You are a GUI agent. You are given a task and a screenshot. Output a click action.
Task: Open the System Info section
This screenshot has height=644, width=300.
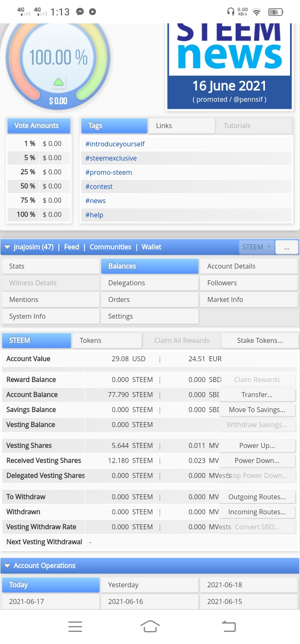[51, 316]
